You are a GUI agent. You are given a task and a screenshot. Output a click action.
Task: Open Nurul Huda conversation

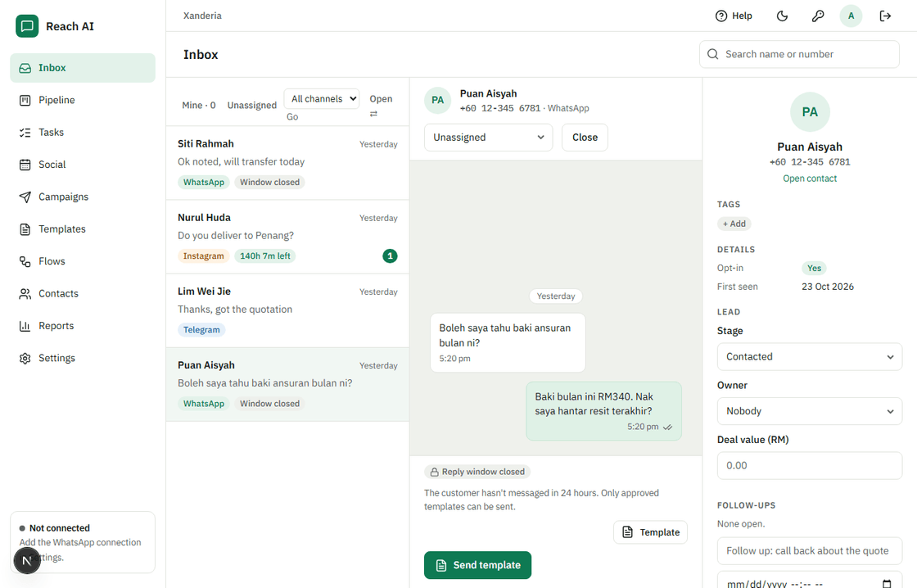[287, 237]
